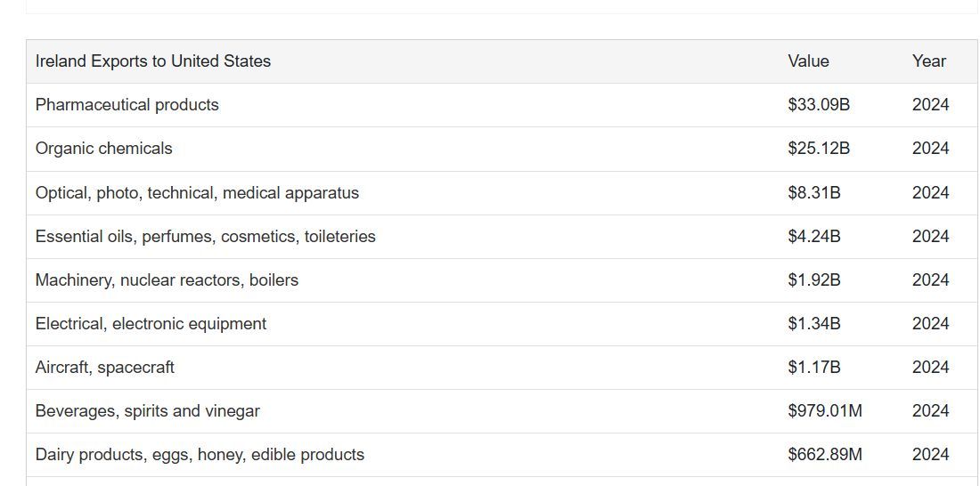The width and height of the screenshot is (980, 486).
Task: Sort by the Value column header
Action: [808, 61]
